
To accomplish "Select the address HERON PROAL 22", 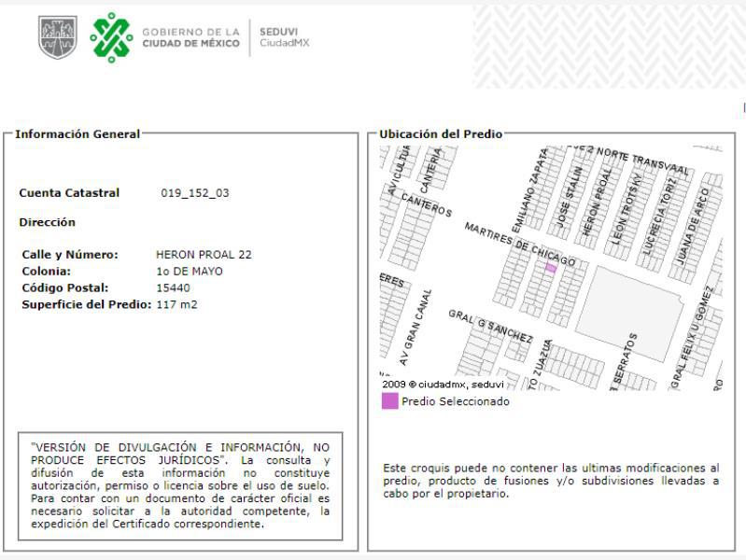I will tap(204, 255).
